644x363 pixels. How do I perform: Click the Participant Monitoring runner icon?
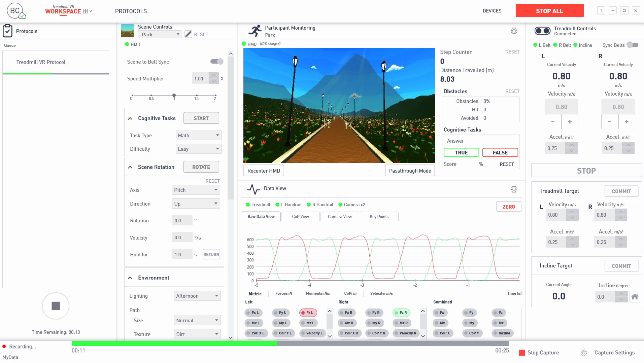pos(256,30)
